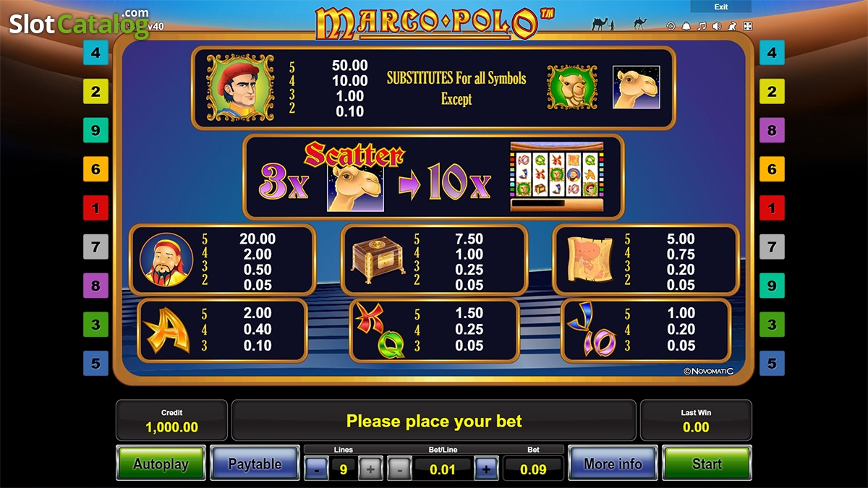Click purple payline 8 on left side

coord(95,286)
